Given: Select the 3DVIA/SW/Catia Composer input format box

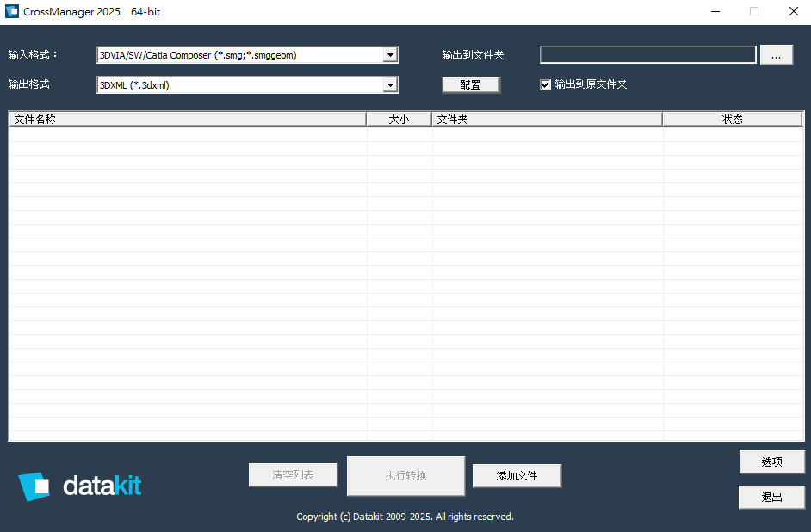Looking at the screenshot, I should (x=247, y=55).
